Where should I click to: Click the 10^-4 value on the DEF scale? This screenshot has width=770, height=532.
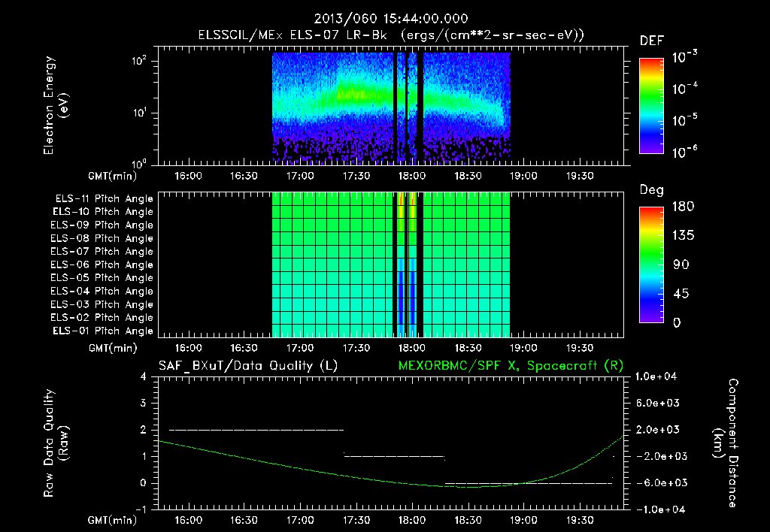point(684,89)
